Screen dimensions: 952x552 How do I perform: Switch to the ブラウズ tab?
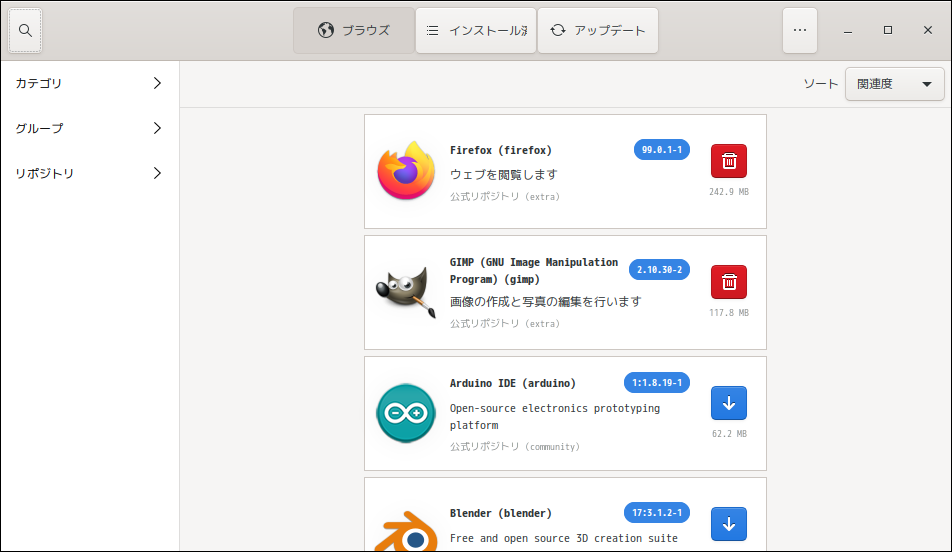point(354,30)
